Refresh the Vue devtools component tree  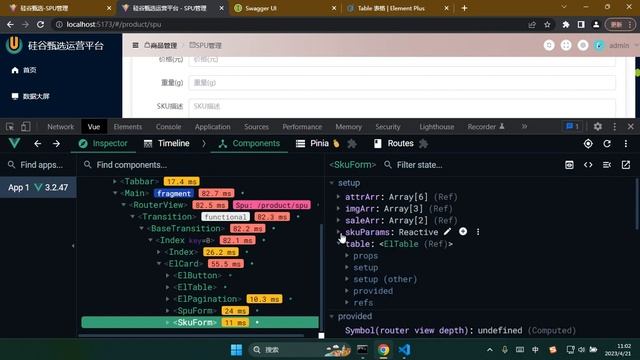click(607, 144)
